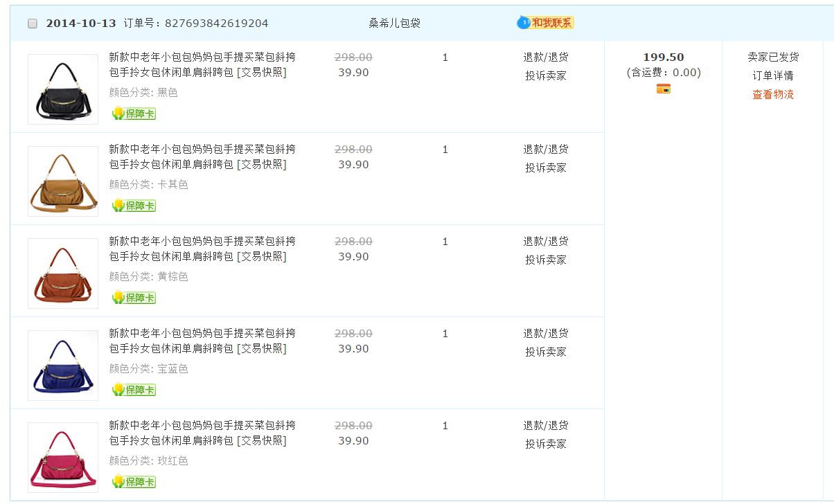This screenshot has height=504, width=834.
Task: Open the royal blue handbag thumbnail
Action: 63,366
